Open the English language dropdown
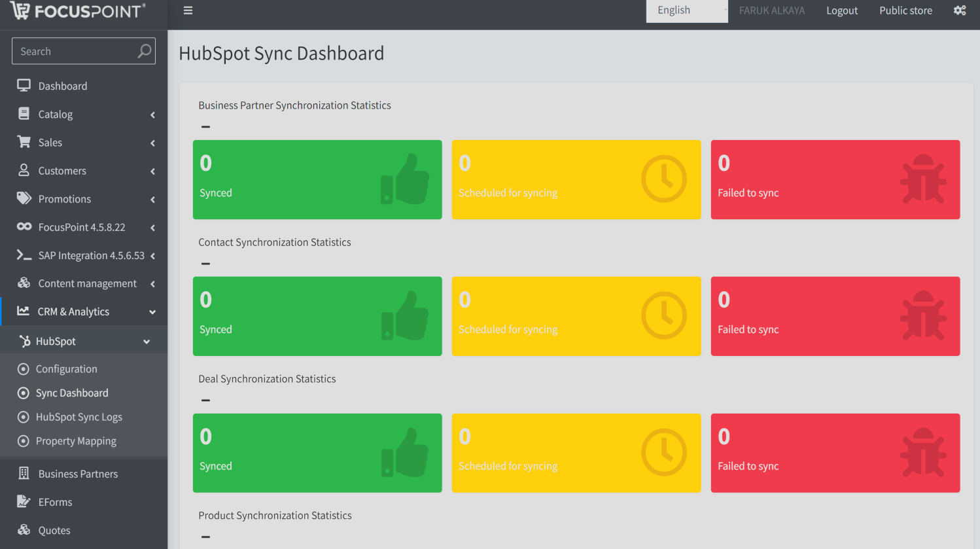The width and height of the screenshot is (980, 549). point(686,10)
